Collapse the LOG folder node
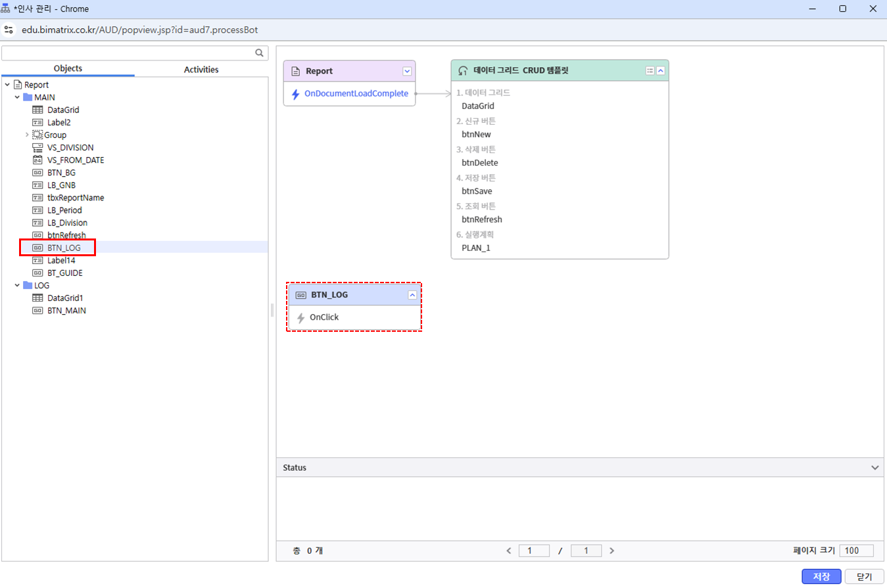The width and height of the screenshot is (887, 588). coord(17,286)
